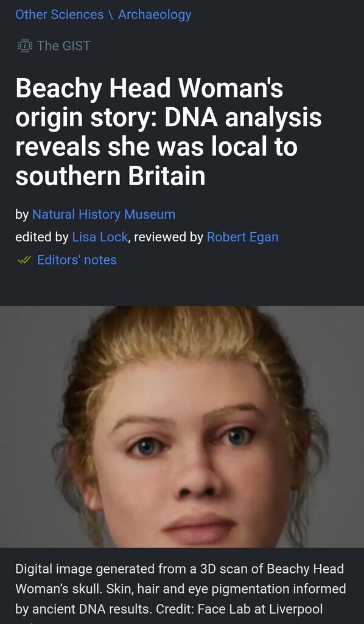Open reviewer Robert Egan's profile
This screenshot has height=624, width=364.
(243, 237)
